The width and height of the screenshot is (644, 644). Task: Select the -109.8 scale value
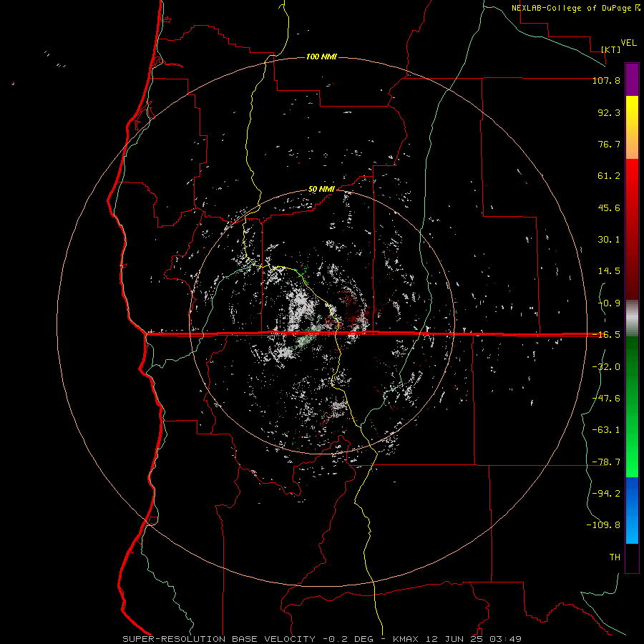pos(603,525)
